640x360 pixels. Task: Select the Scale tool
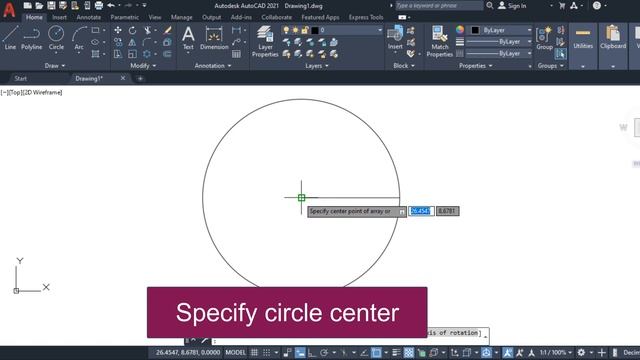(132, 54)
